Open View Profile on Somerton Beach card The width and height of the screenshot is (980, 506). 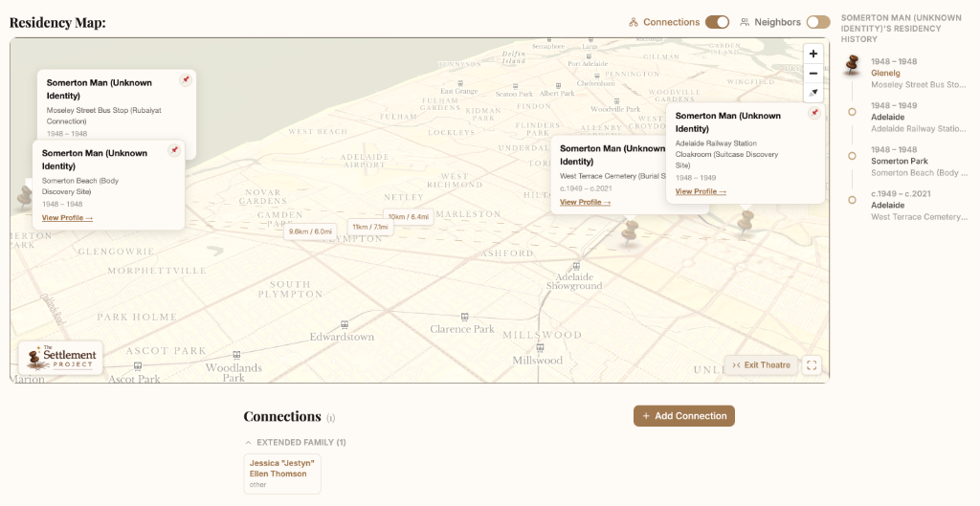[x=67, y=218]
